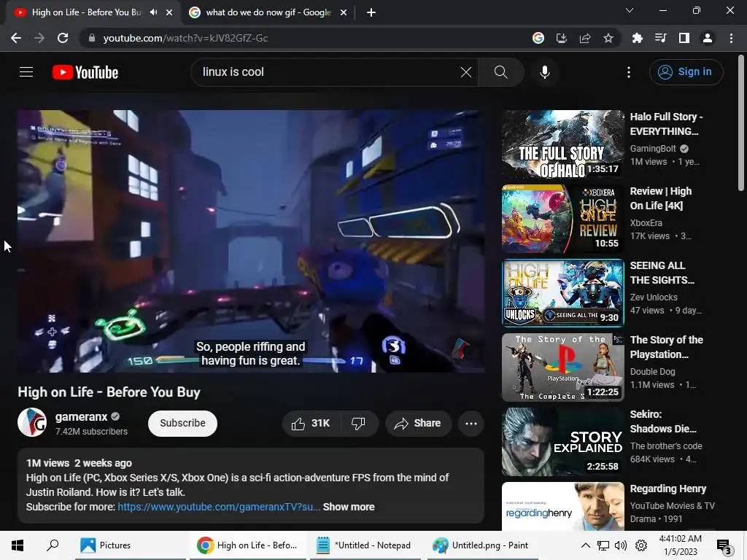Image resolution: width=747 pixels, height=560 pixels.
Task: Open the notification center icon
Action: 724,546
